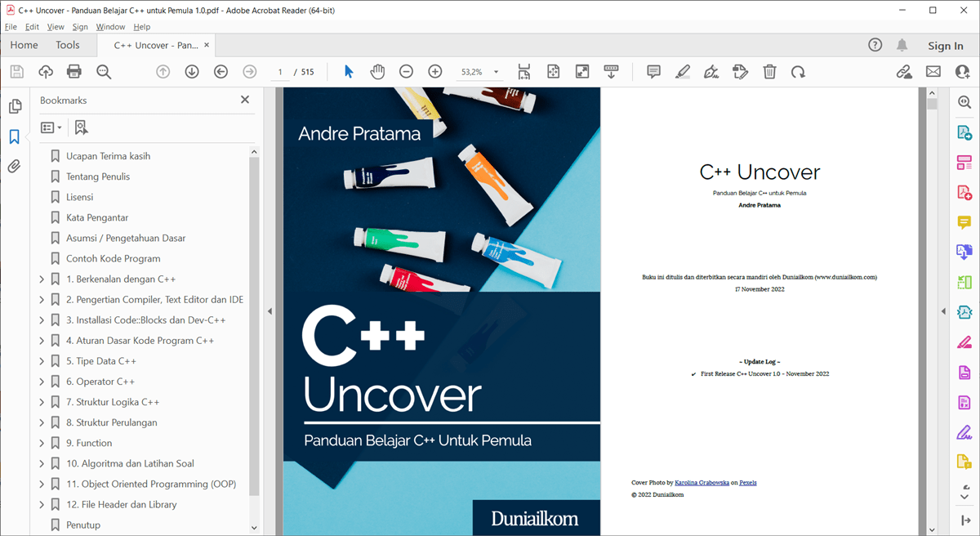Open the Window menu

pyautogui.click(x=111, y=27)
